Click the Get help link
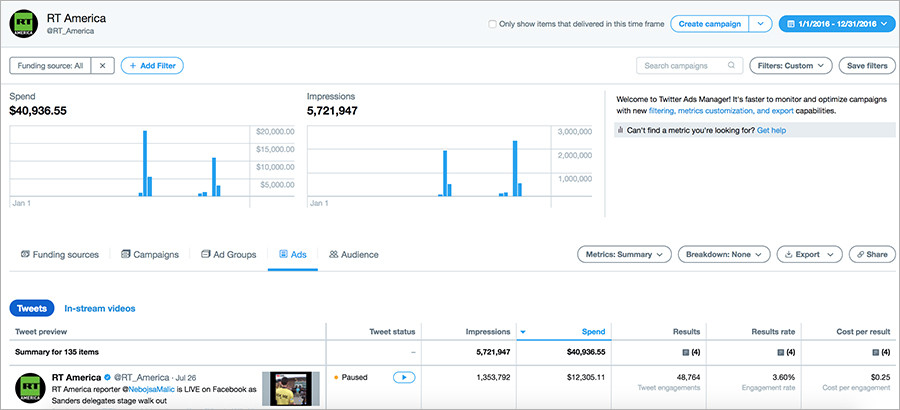900x410 pixels. coord(771,130)
